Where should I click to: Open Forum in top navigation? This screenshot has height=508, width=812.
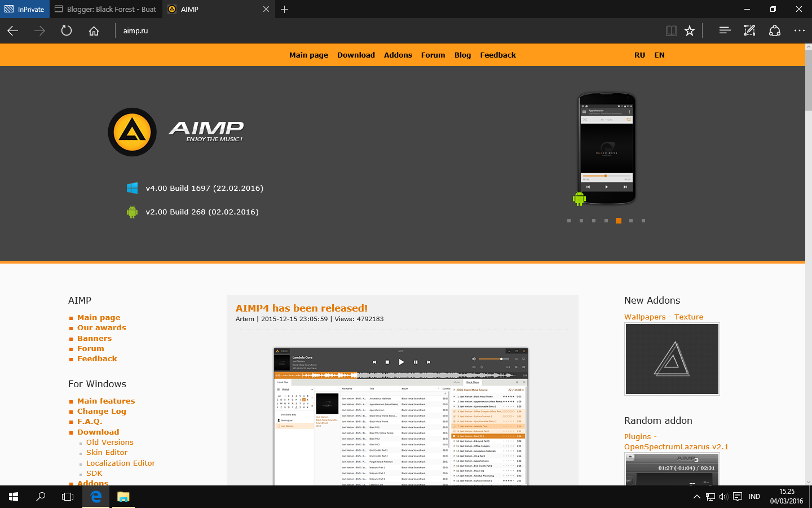[x=433, y=55]
